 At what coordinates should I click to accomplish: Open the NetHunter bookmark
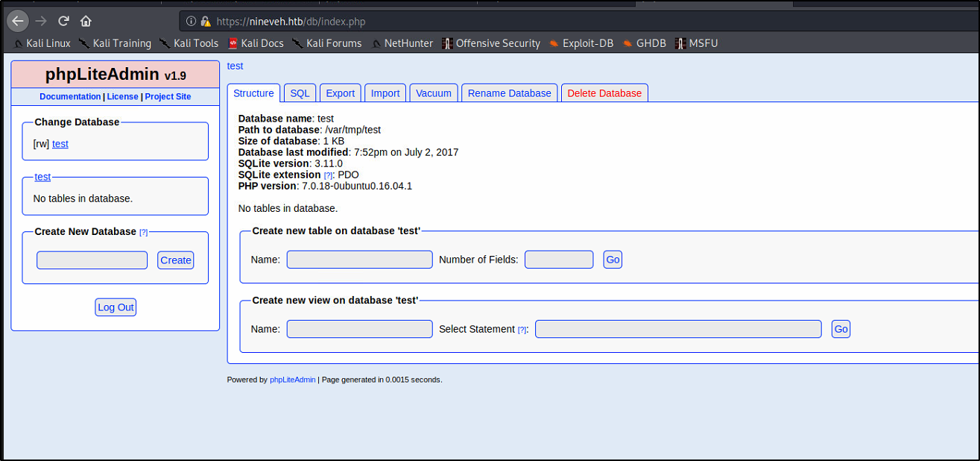click(x=402, y=43)
